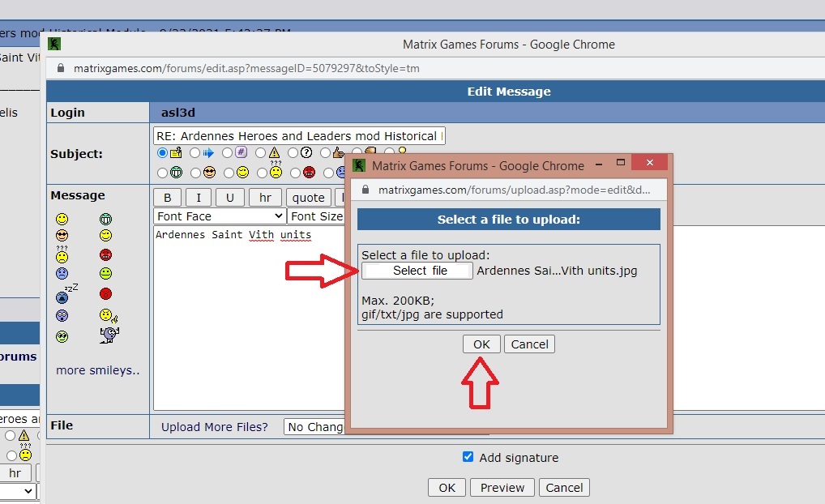
Task: Cancel the file upload popup
Action: point(529,344)
